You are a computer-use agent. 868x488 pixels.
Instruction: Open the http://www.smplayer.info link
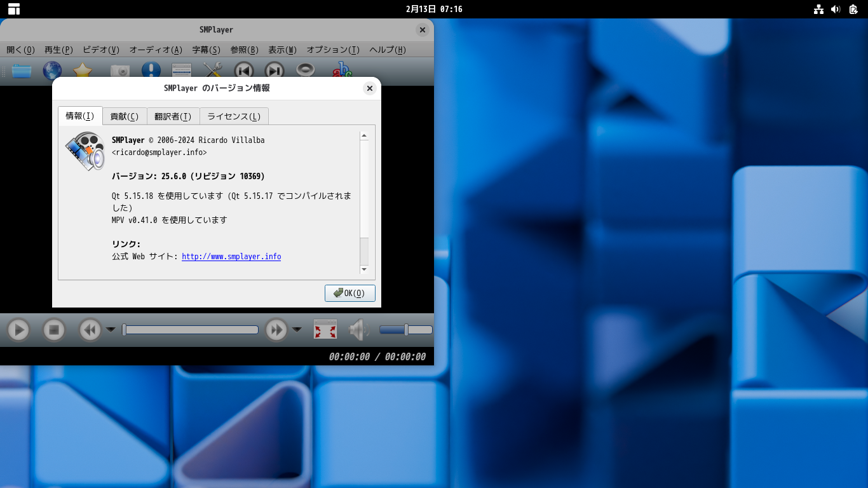pyautogui.click(x=231, y=257)
